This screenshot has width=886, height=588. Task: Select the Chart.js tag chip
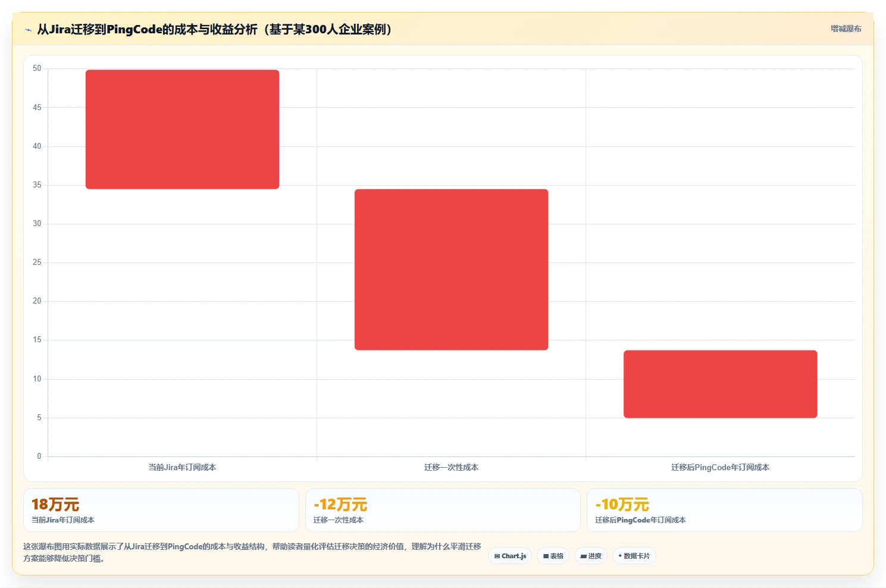point(510,556)
